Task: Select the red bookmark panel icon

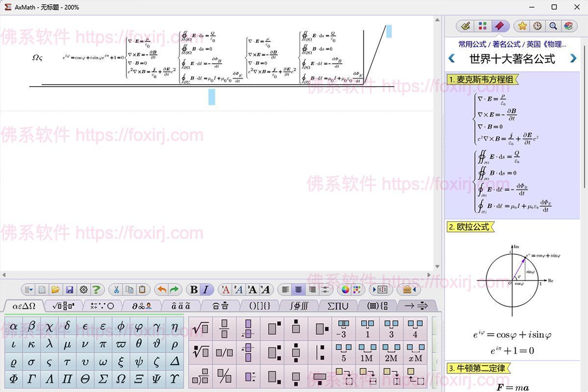Action: click(499, 25)
